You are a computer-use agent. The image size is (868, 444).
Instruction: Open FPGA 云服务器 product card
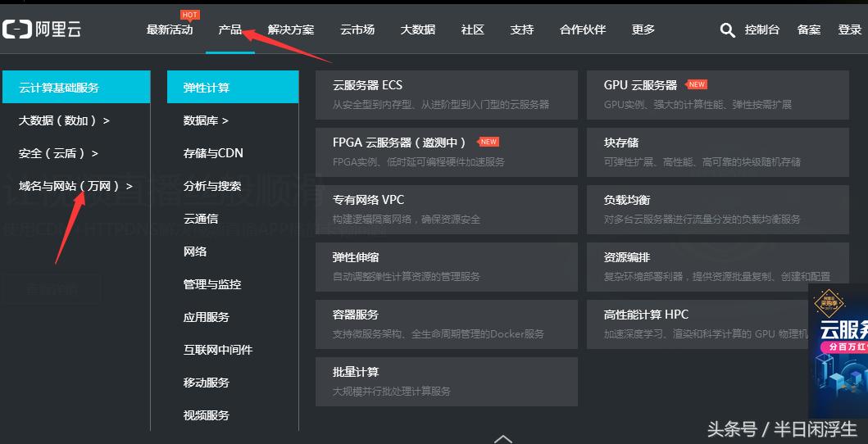[447, 152]
